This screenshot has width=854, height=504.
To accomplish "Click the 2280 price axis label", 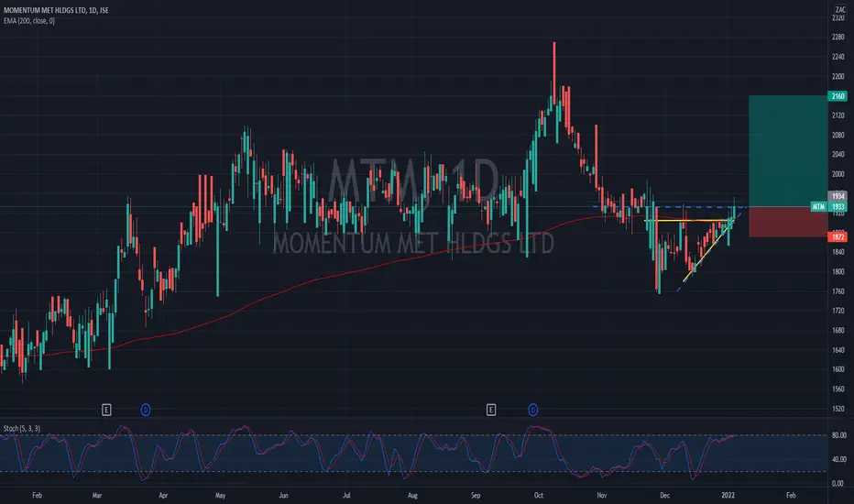I will coord(838,37).
